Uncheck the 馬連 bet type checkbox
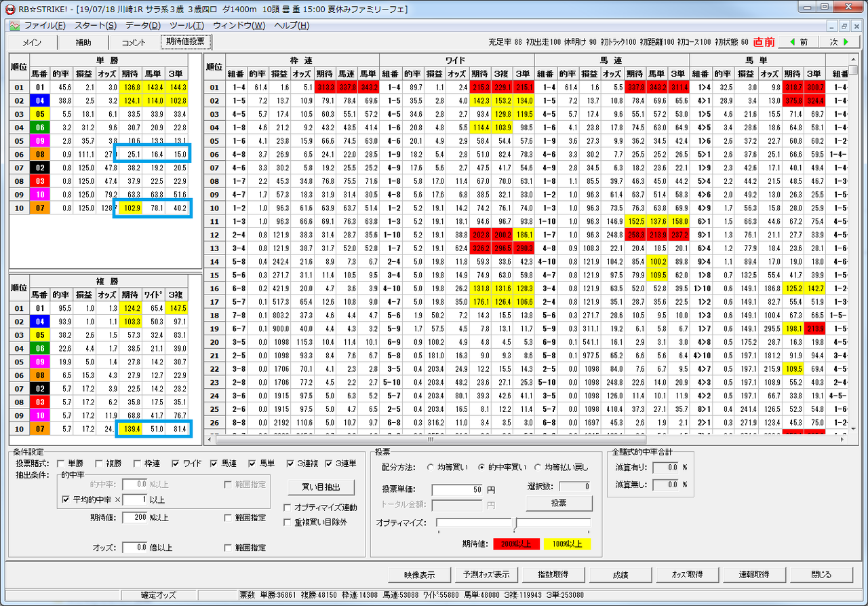 tap(214, 463)
